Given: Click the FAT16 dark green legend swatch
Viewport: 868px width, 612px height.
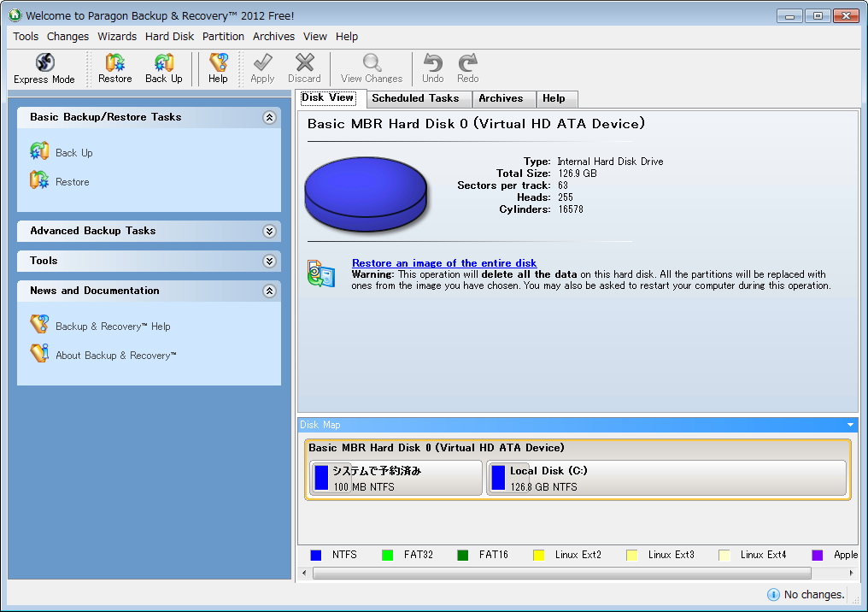Looking at the screenshot, I should 463,555.
